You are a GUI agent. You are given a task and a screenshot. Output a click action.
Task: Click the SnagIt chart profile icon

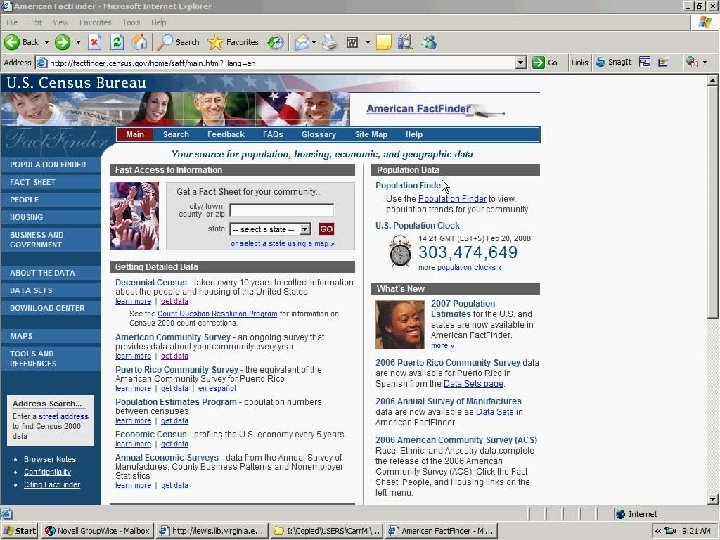pos(663,62)
